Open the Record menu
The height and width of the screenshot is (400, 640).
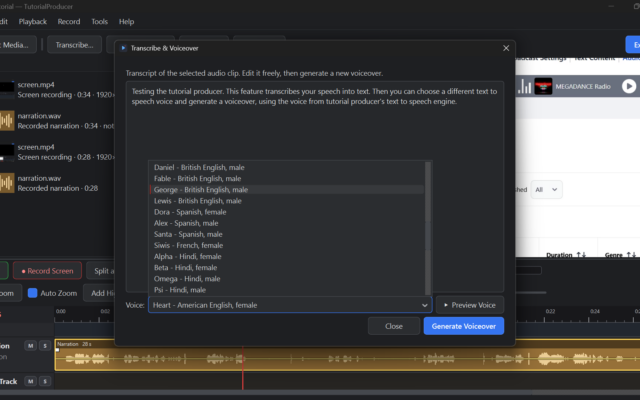click(69, 22)
